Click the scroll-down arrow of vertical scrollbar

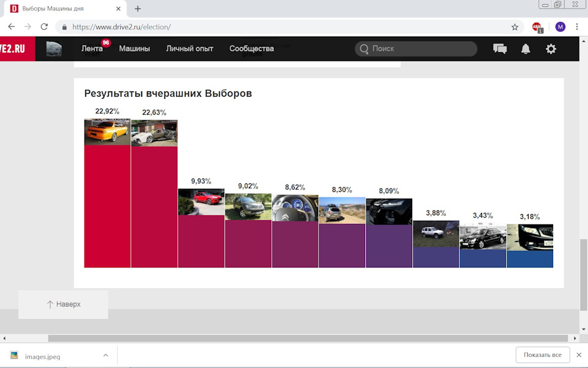point(584,329)
